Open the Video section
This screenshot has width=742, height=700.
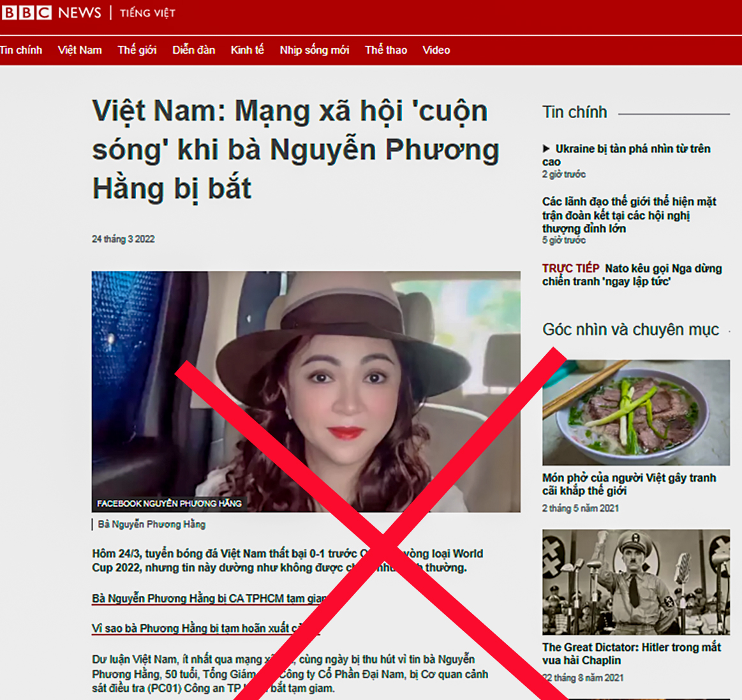point(436,50)
